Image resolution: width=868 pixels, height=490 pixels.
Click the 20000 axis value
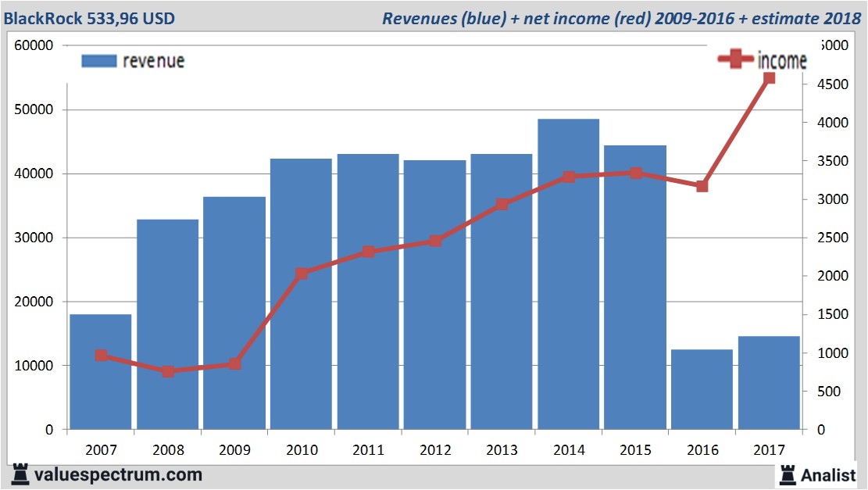(x=34, y=302)
